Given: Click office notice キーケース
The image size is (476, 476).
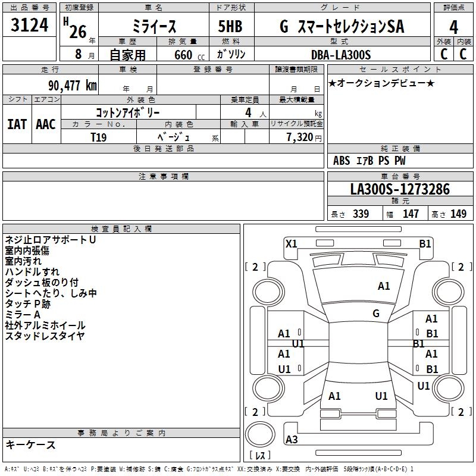Looking at the screenshot, I should coord(30,444).
